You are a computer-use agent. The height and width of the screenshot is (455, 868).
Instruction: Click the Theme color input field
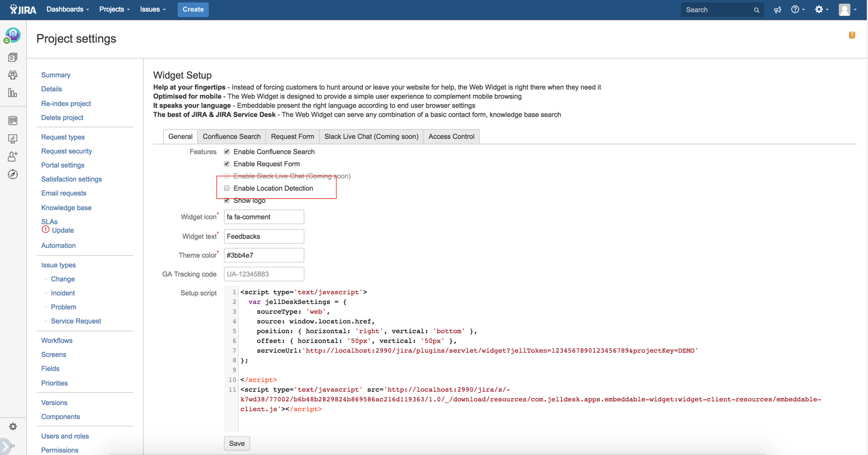pyautogui.click(x=264, y=255)
